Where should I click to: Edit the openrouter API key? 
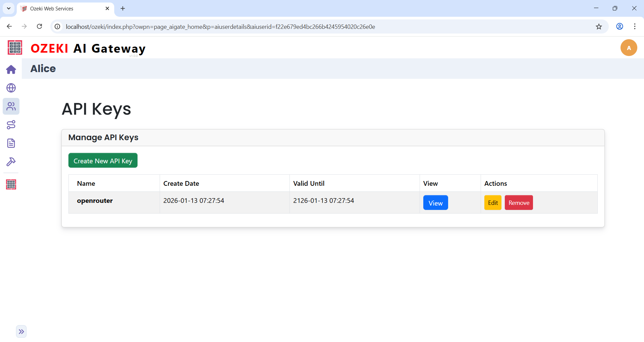493,203
